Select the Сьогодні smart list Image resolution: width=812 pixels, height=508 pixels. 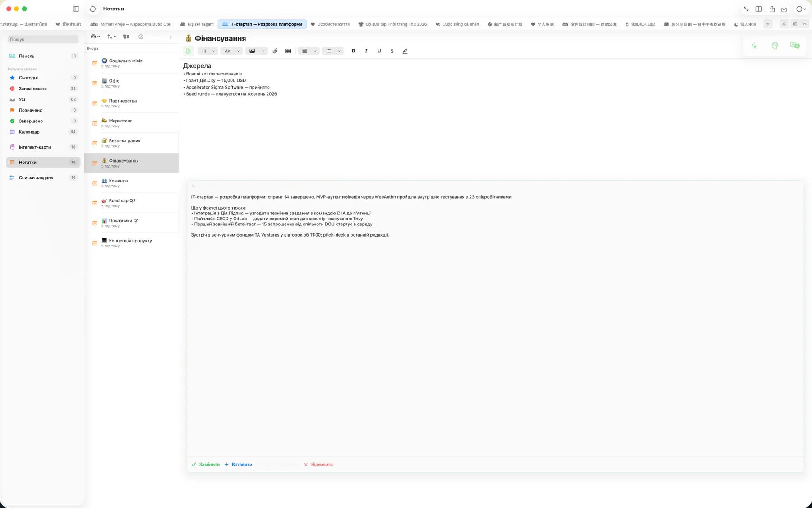43,78
